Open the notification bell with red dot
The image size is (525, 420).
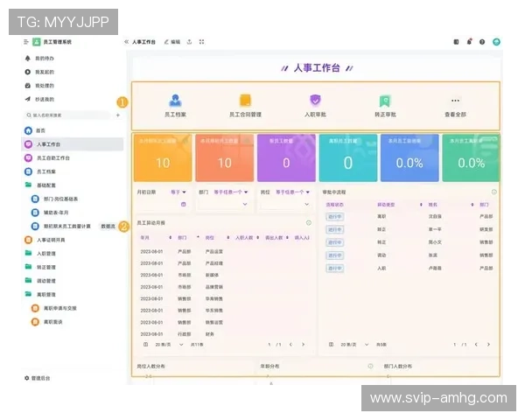[469, 42]
